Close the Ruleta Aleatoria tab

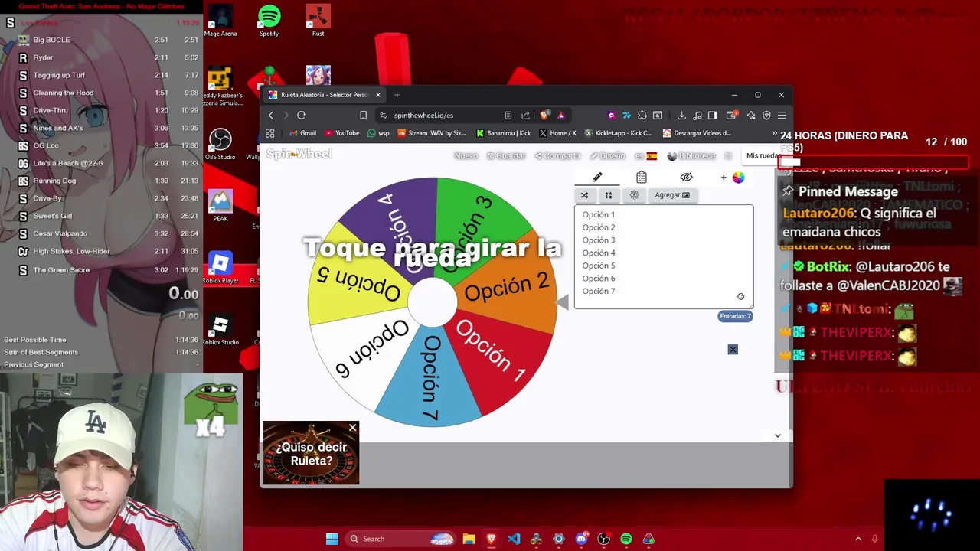click(377, 95)
